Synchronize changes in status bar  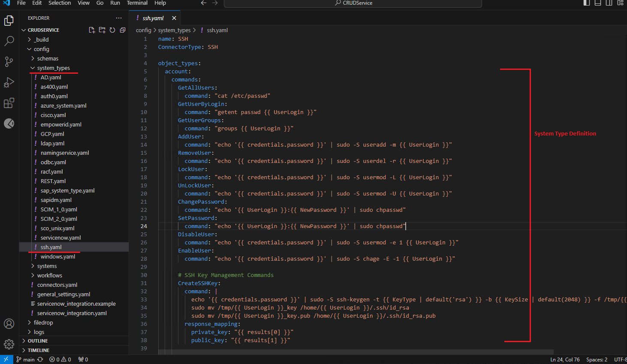[x=40, y=359]
